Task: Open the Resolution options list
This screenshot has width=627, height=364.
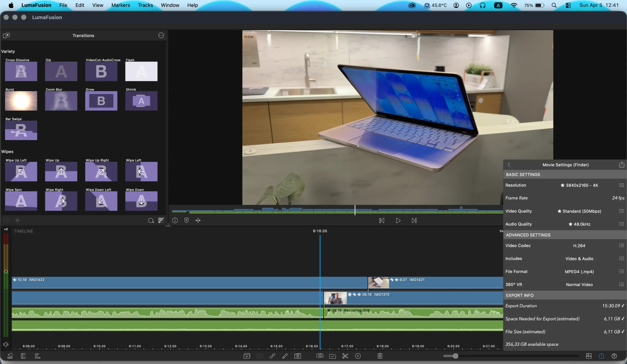Action: tap(621, 185)
